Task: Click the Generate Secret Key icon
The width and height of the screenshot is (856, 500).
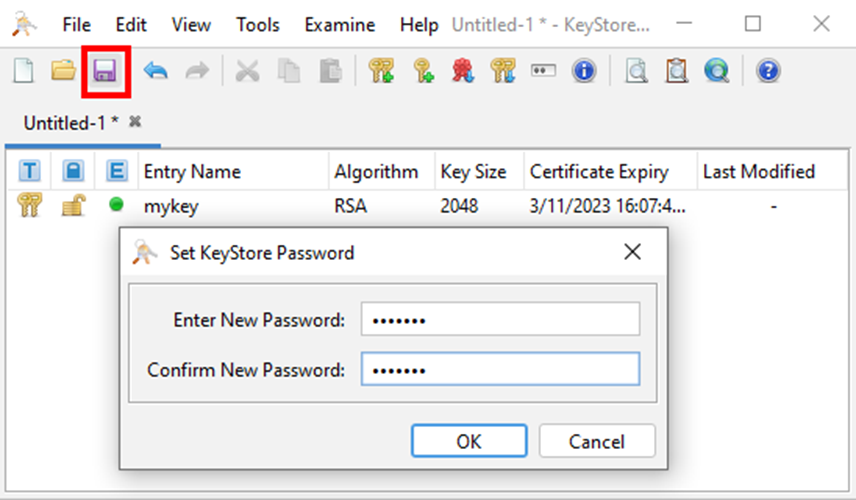Action: pos(423,71)
